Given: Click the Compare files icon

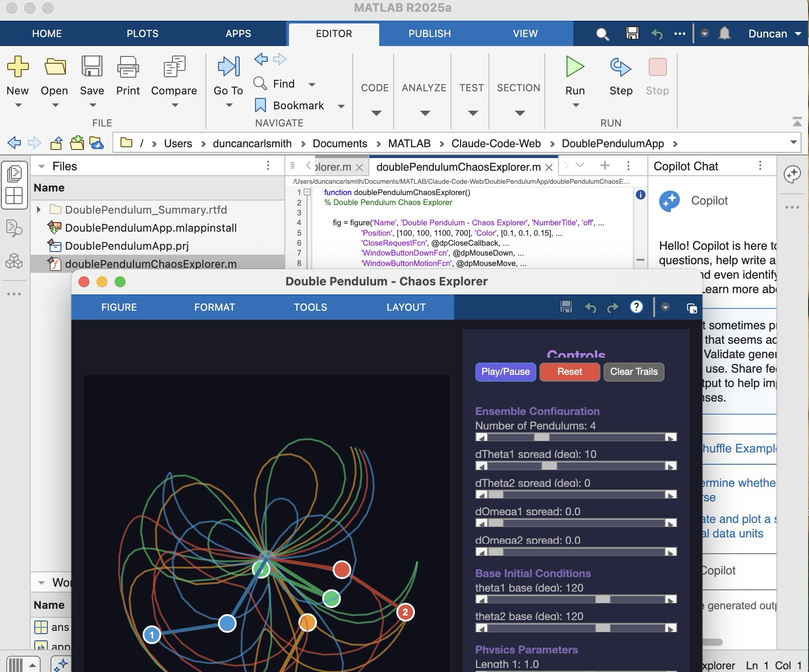Looking at the screenshot, I should click(174, 66).
